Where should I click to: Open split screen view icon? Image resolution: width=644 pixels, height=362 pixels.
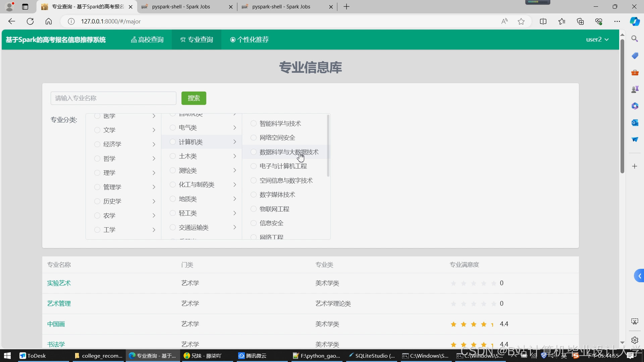[543, 21]
